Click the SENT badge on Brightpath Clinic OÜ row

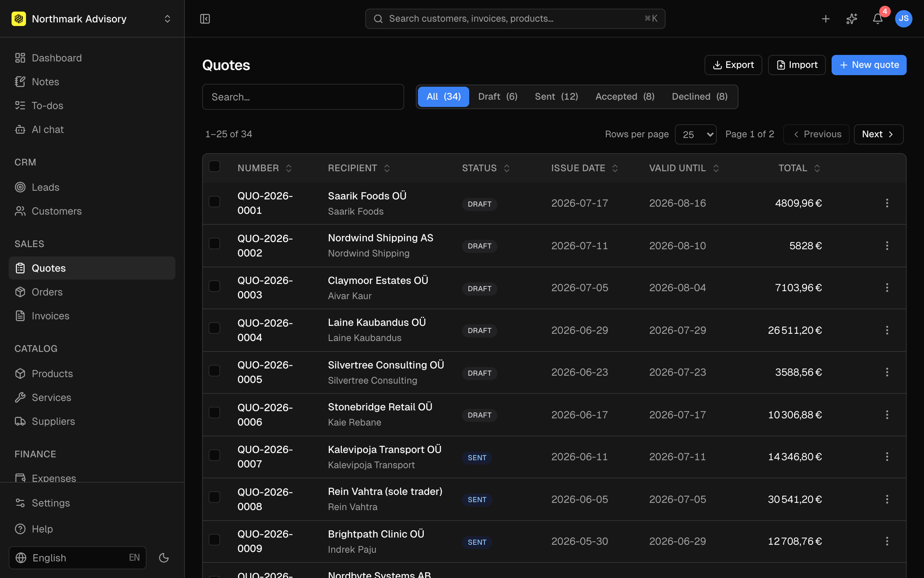pyautogui.click(x=477, y=542)
